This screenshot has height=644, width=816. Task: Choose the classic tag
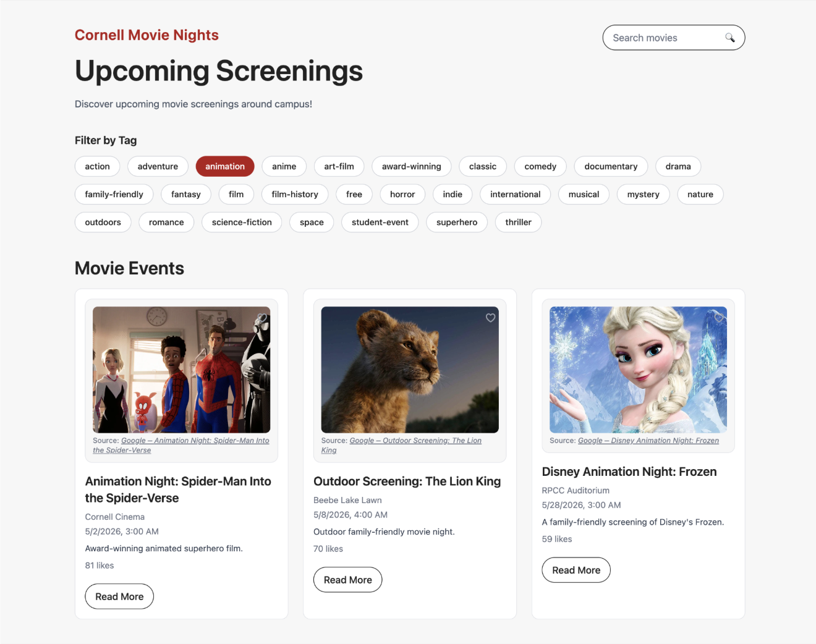(x=483, y=166)
